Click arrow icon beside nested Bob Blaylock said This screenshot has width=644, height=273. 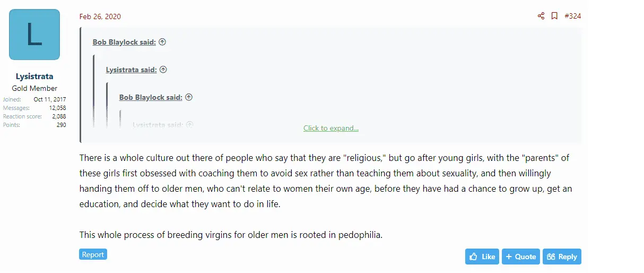pos(189,97)
